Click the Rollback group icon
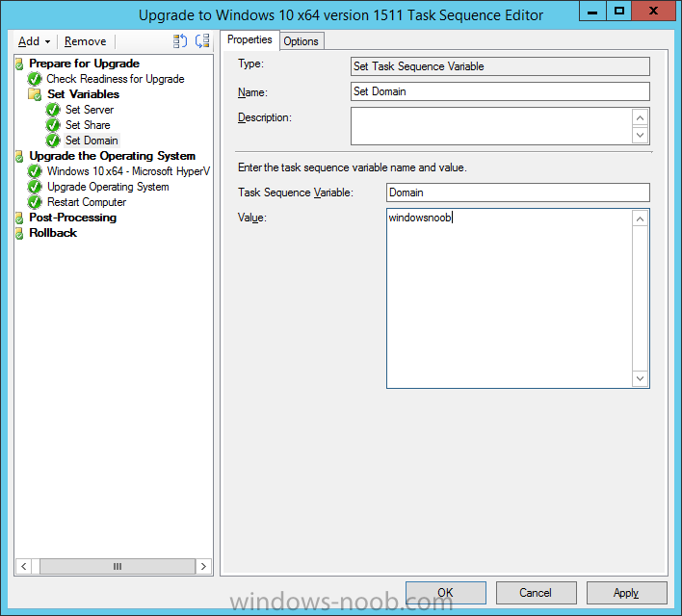This screenshot has width=682, height=616. (x=19, y=234)
